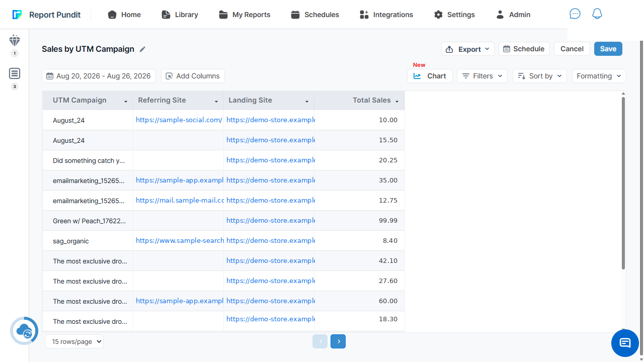Change the rows per page selector
This screenshot has height=362, width=644.
pyautogui.click(x=74, y=341)
